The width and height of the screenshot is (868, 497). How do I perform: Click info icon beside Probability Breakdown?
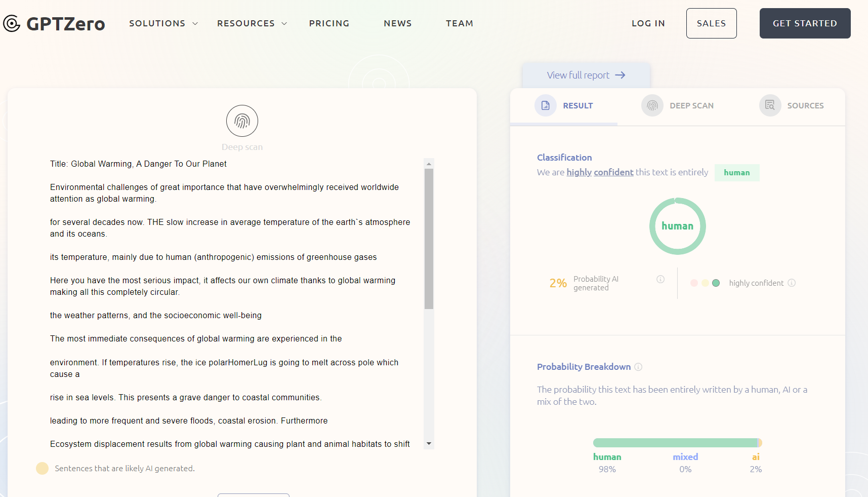638,367
